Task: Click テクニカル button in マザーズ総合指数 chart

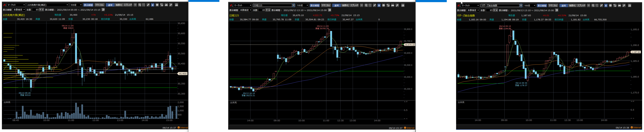Action: pyautogui.click(x=553, y=5)
